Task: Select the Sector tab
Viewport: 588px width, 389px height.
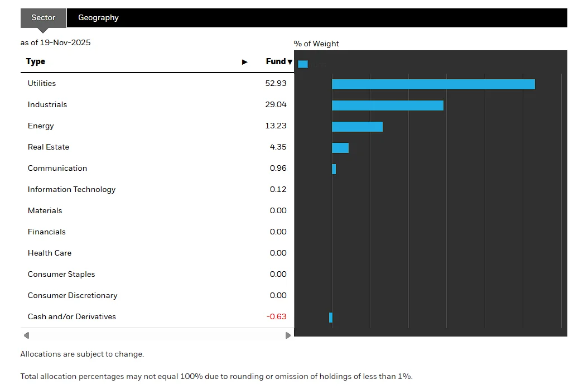Action: pyautogui.click(x=44, y=18)
